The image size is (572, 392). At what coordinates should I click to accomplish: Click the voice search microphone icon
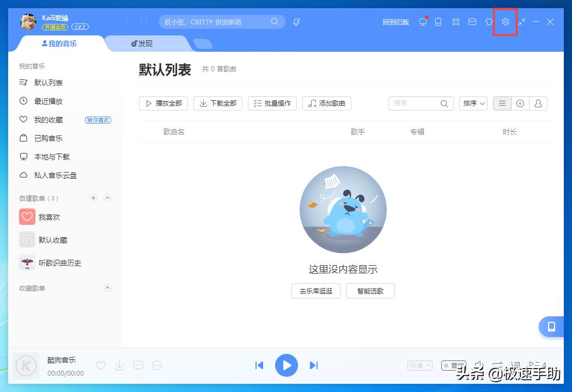coord(296,22)
